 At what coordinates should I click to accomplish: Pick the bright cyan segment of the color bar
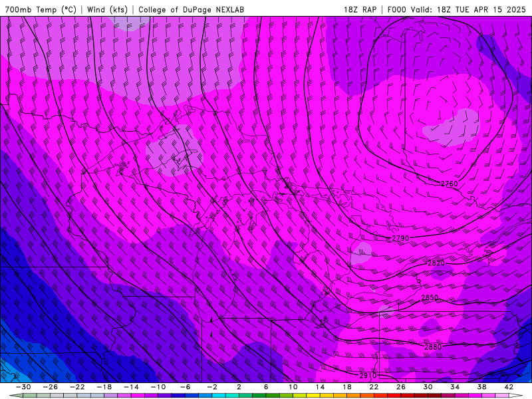tap(219, 396)
